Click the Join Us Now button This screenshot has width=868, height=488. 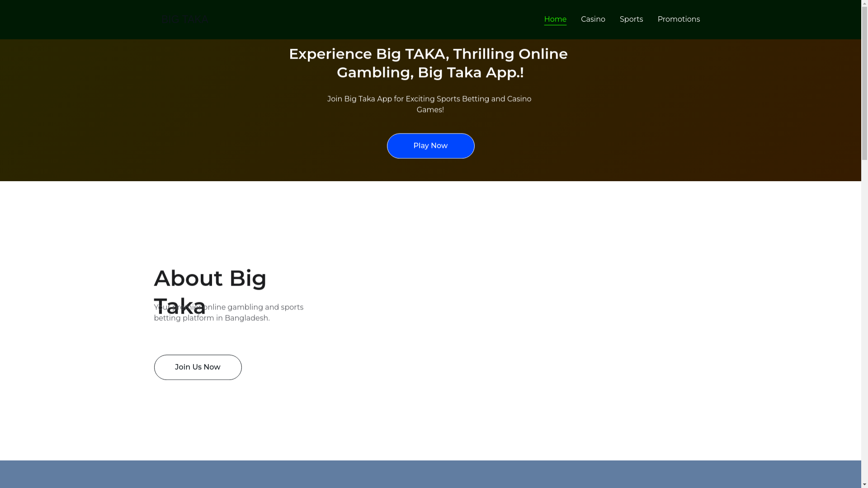(x=198, y=367)
